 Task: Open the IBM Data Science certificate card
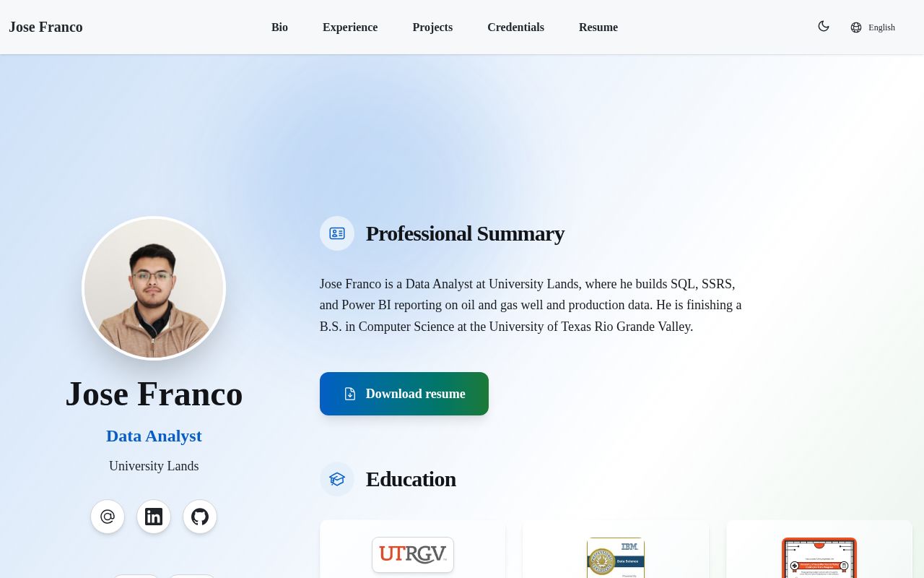(x=616, y=550)
